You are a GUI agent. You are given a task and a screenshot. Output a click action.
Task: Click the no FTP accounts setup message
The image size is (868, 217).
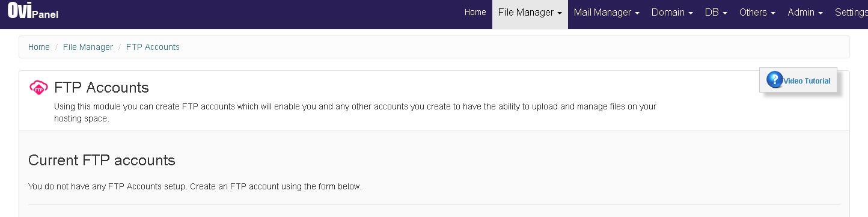(x=195, y=187)
